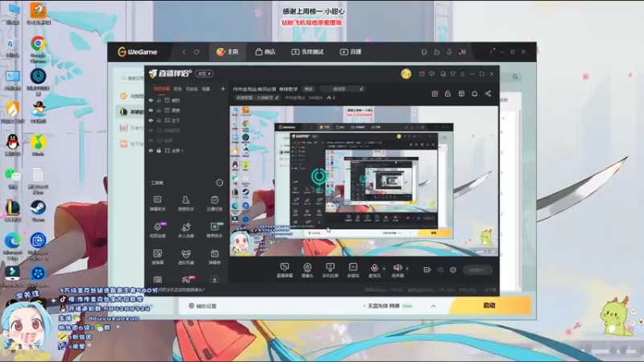Toggle visibility eye of fifth dimmed source
This screenshot has height=362, width=644.
[151, 140]
